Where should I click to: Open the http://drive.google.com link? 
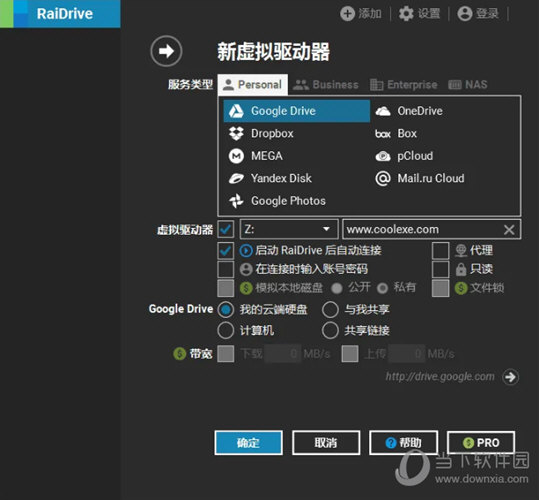coord(440,377)
